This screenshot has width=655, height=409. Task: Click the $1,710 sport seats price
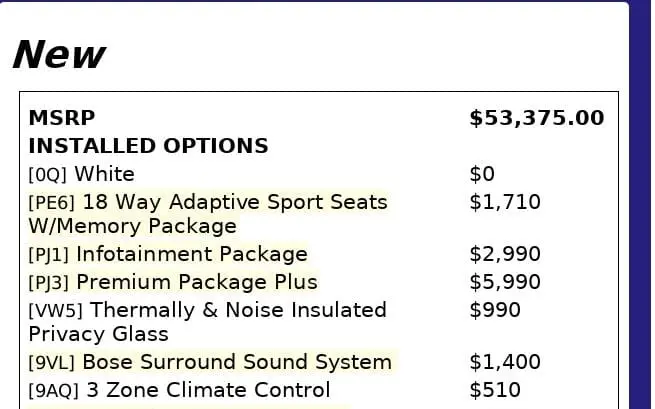click(x=505, y=202)
